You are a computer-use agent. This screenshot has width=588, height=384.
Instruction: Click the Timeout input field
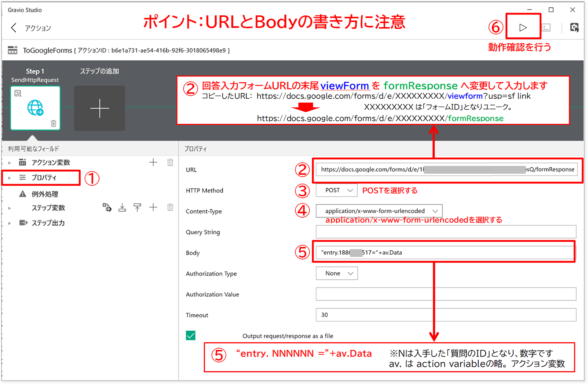click(446, 315)
